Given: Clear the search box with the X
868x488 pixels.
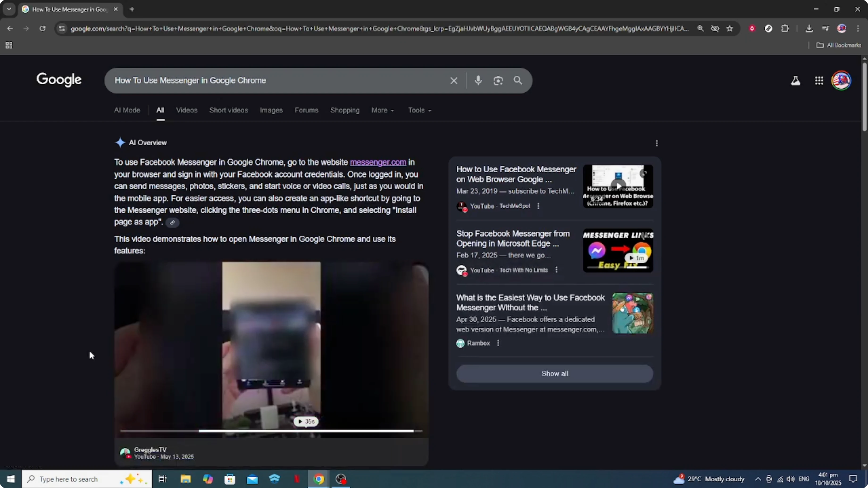Looking at the screenshot, I should tap(454, 80).
